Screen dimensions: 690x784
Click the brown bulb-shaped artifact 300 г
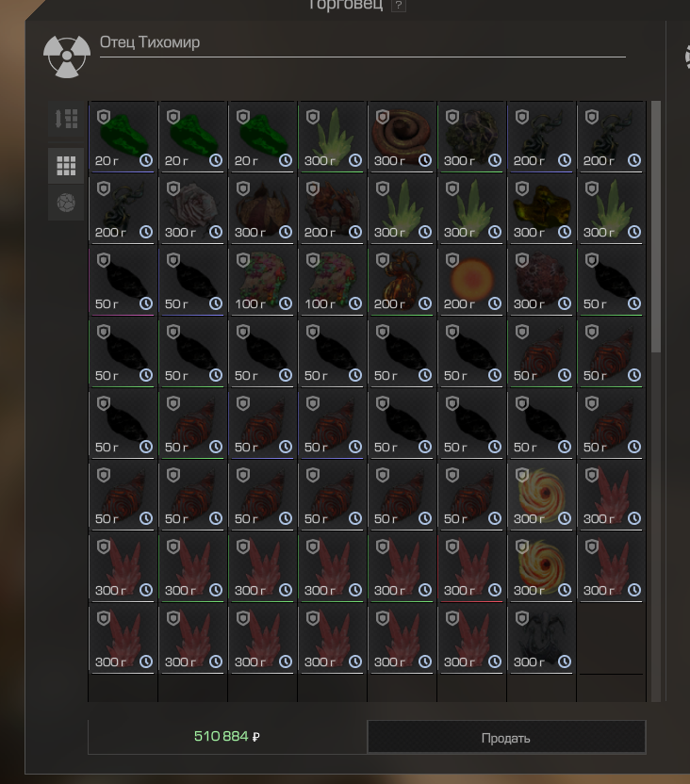click(x=262, y=208)
